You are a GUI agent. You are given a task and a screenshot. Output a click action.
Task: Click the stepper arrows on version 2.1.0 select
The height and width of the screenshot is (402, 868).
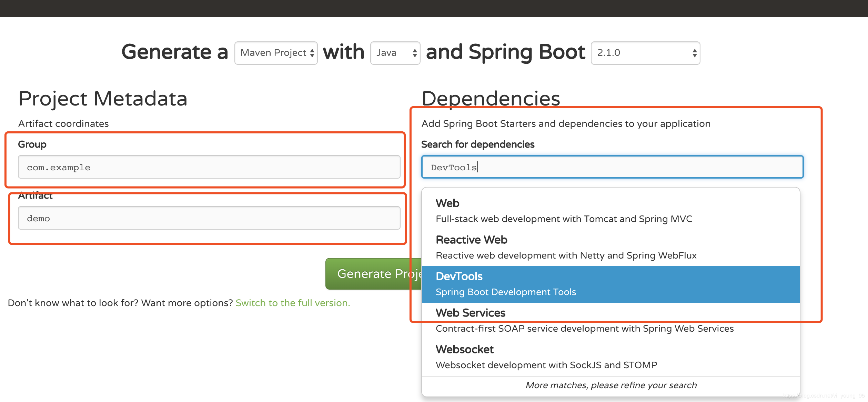click(694, 53)
